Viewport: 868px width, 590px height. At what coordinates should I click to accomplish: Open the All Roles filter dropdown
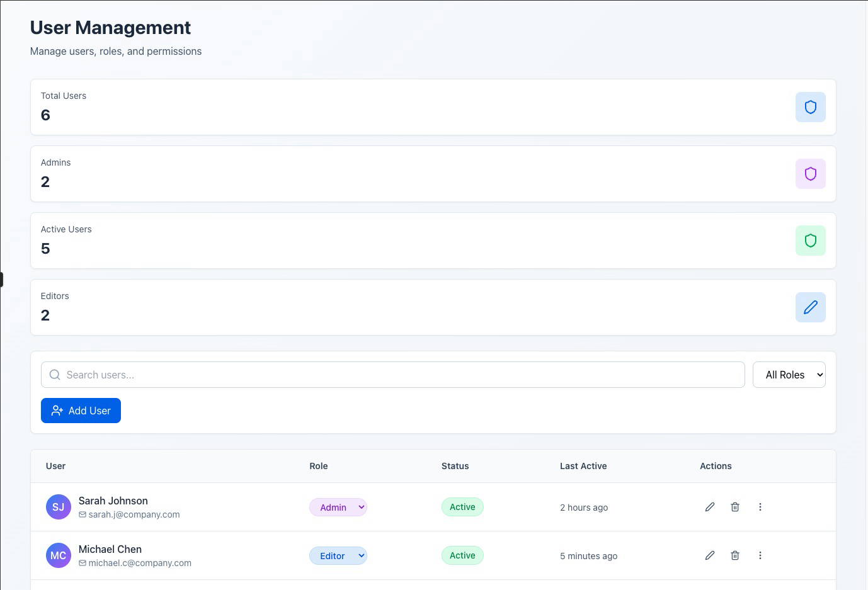click(x=789, y=375)
